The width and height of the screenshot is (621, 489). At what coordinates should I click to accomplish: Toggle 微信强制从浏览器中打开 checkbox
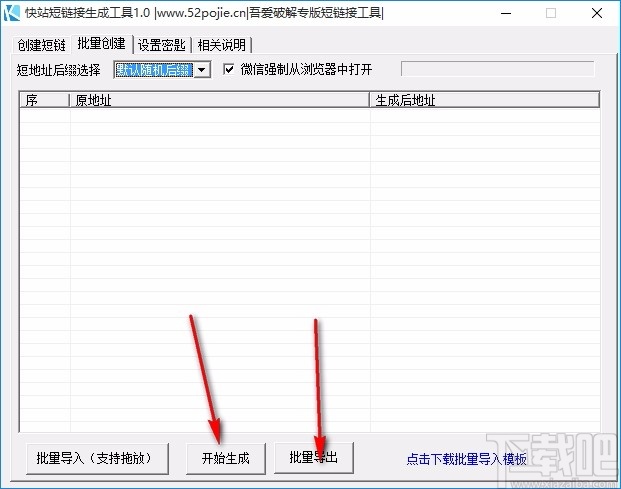point(229,70)
